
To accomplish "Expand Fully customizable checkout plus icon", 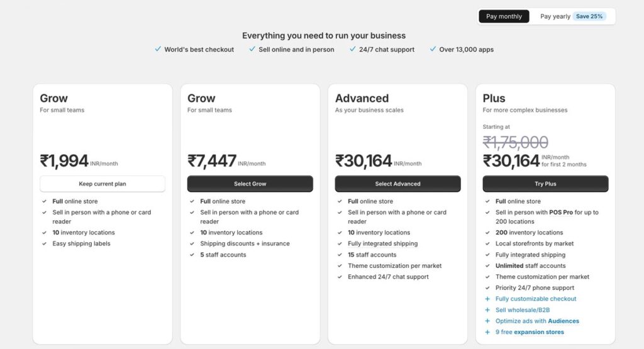I will coord(487,299).
